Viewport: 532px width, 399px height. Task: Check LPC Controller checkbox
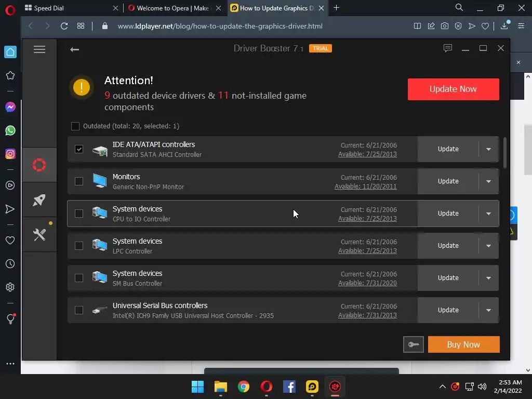point(79,246)
